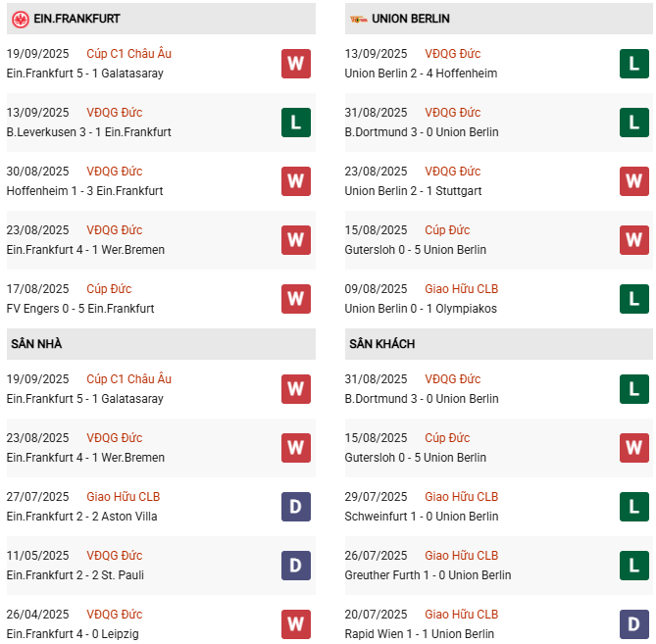The width and height of the screenshot is (656, 644).
Task: Click the Eintracht Frankfurt club logo
Action: [20, 19]
